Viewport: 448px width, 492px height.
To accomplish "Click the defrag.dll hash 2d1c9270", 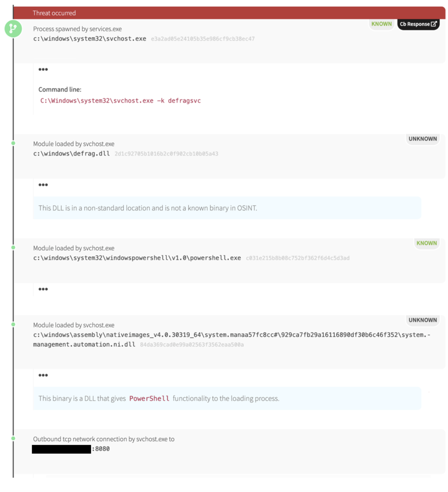I will click(166, 154).
